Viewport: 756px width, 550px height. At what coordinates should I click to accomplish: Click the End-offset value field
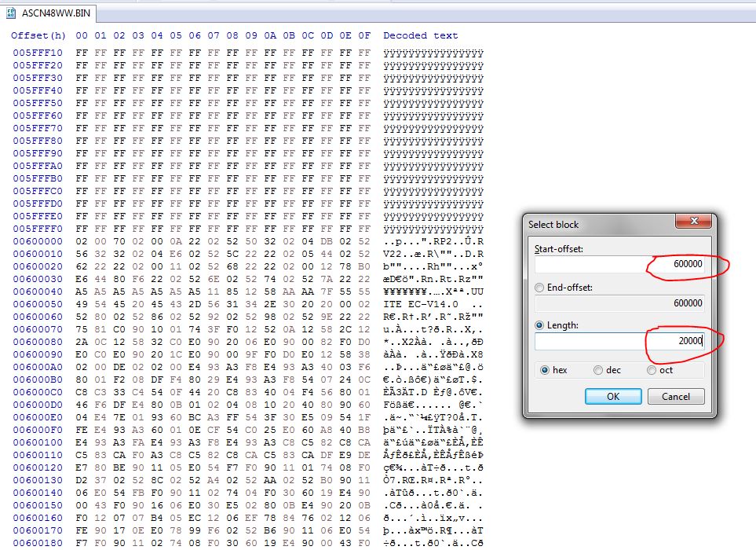[x=619, y=303]
